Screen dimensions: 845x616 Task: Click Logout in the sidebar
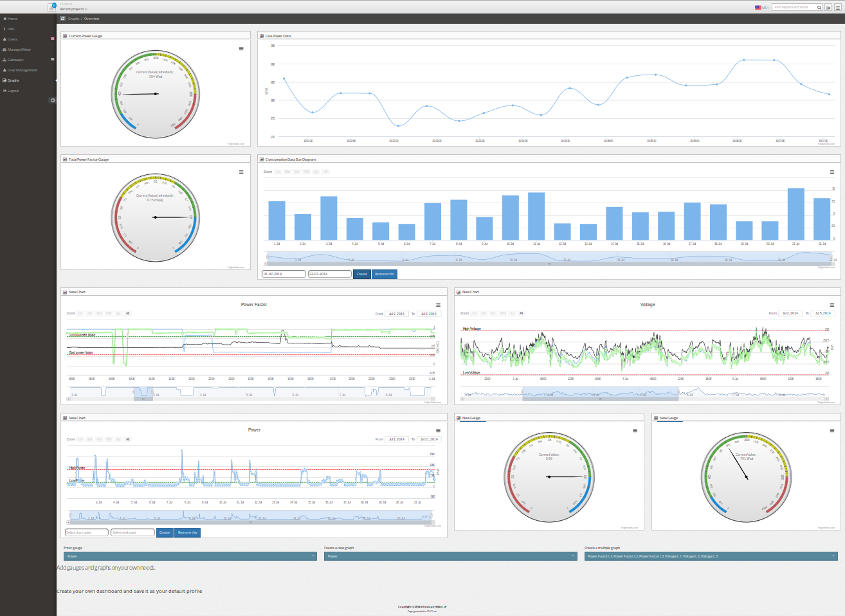tap(11, 91)
